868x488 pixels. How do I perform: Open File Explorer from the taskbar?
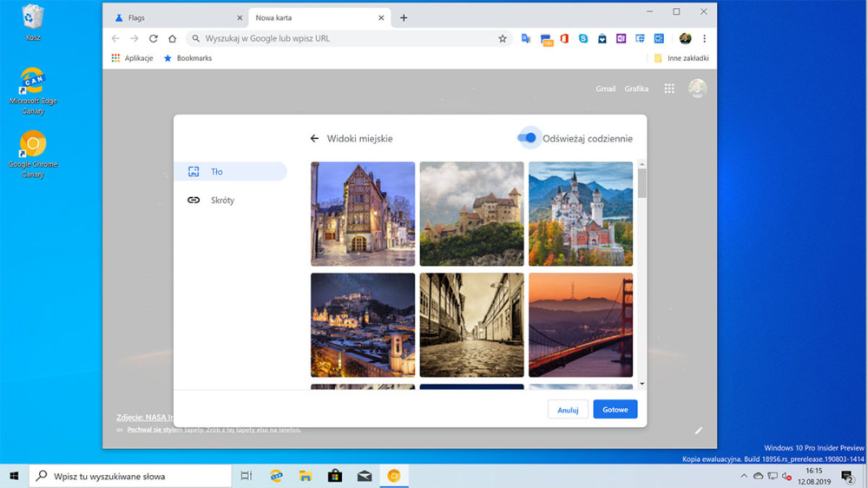click(x=306, y=476)
